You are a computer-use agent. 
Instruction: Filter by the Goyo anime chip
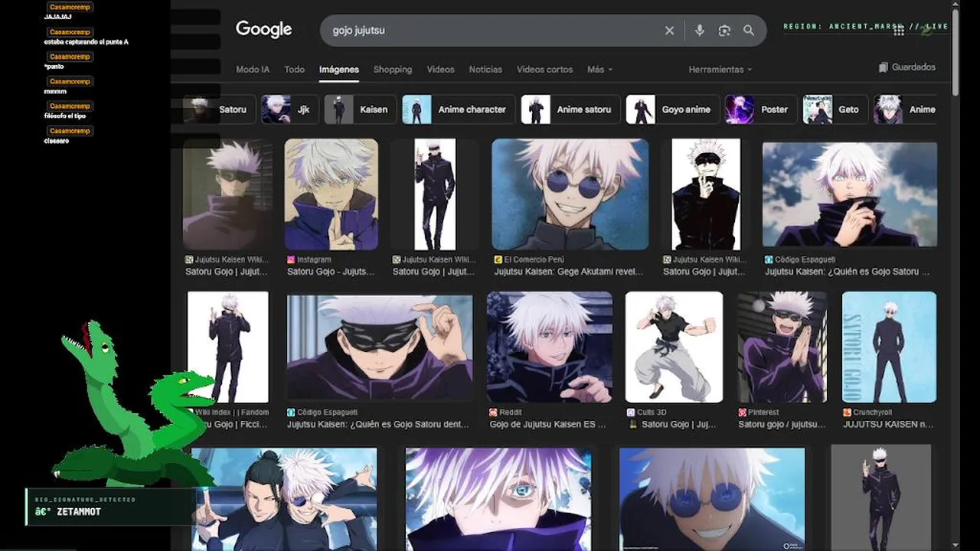672,109
